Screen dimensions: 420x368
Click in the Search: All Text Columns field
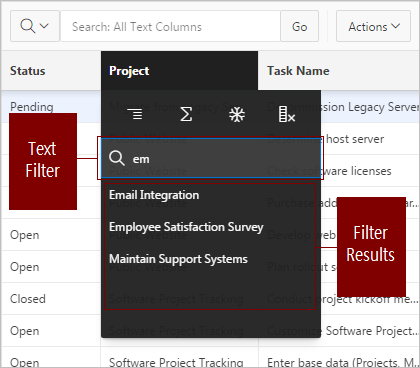point(170,26)
